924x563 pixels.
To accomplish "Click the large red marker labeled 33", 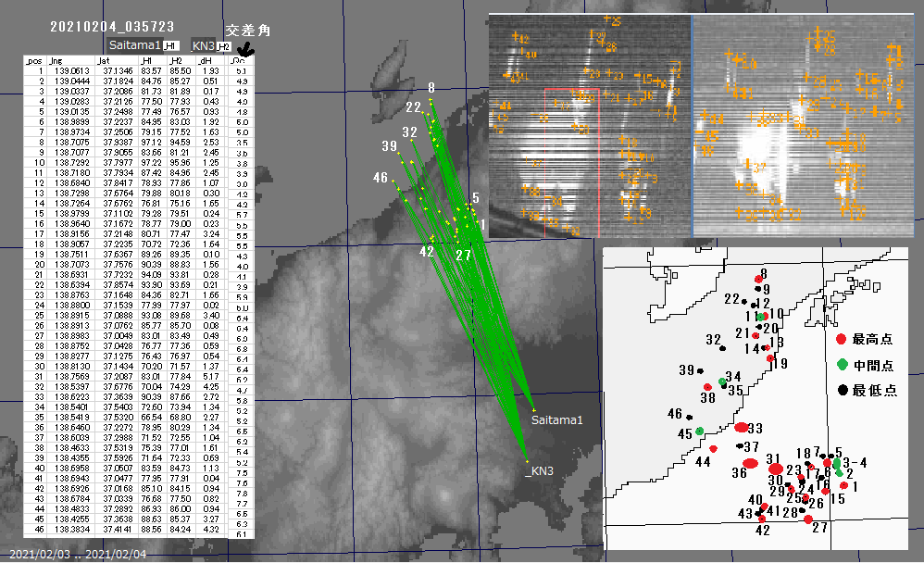I will click(x=742, y=427).
